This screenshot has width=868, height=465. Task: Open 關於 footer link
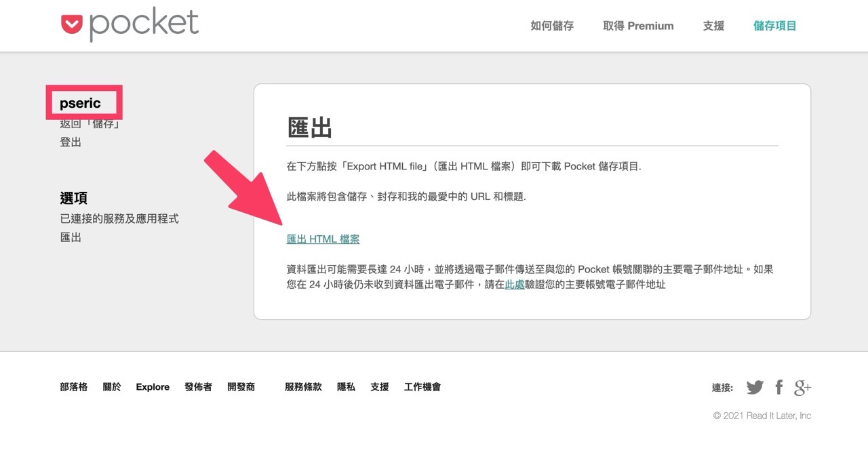pyautogui.click(x=112, y=387)
